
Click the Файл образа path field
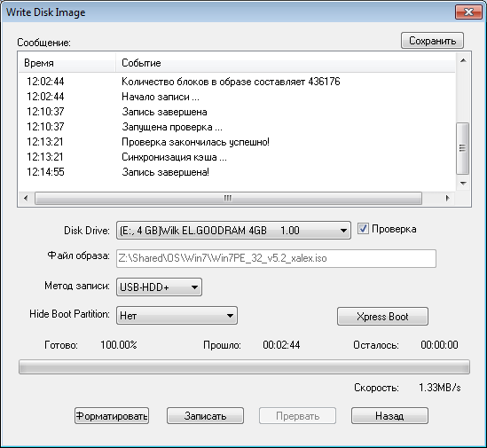[x=276, y=258]
